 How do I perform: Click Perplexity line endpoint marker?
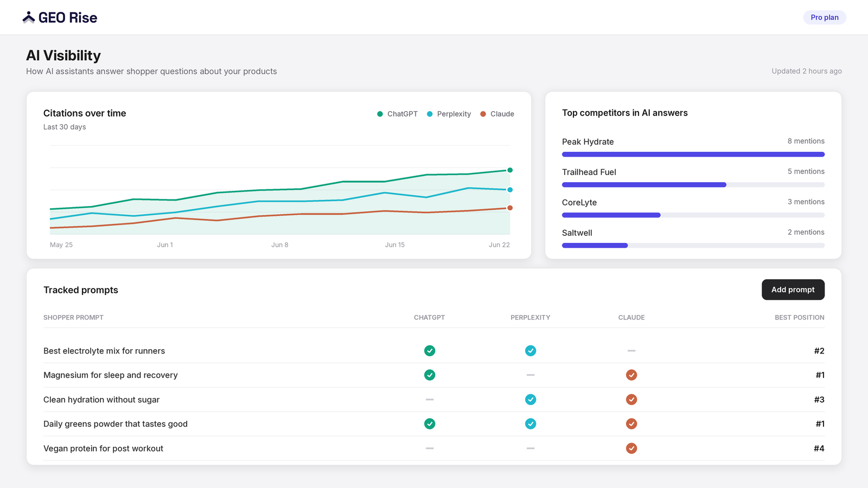(x=510, y=190)
